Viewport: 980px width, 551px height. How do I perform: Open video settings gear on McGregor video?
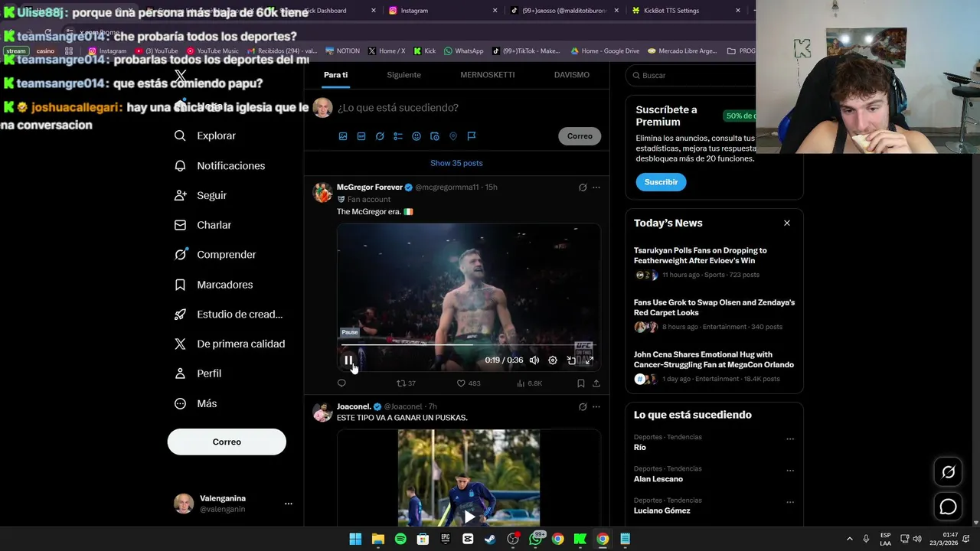coord(553,360)
